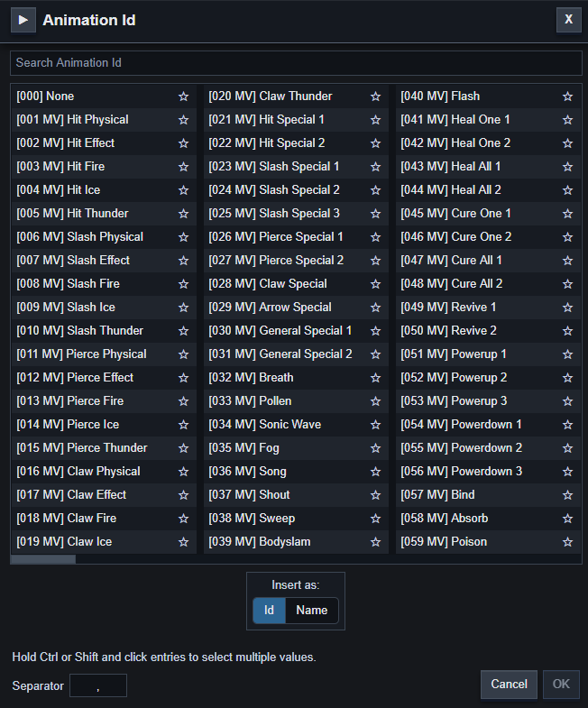Star the [039 MV] Bodyslam entry
This screenshot has width=588, height=708.
[x=375, y=542]
